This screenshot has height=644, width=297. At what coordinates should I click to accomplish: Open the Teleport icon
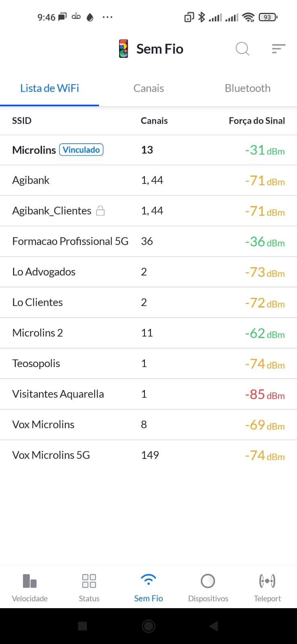pyautogui.click(x=267, y=581)
